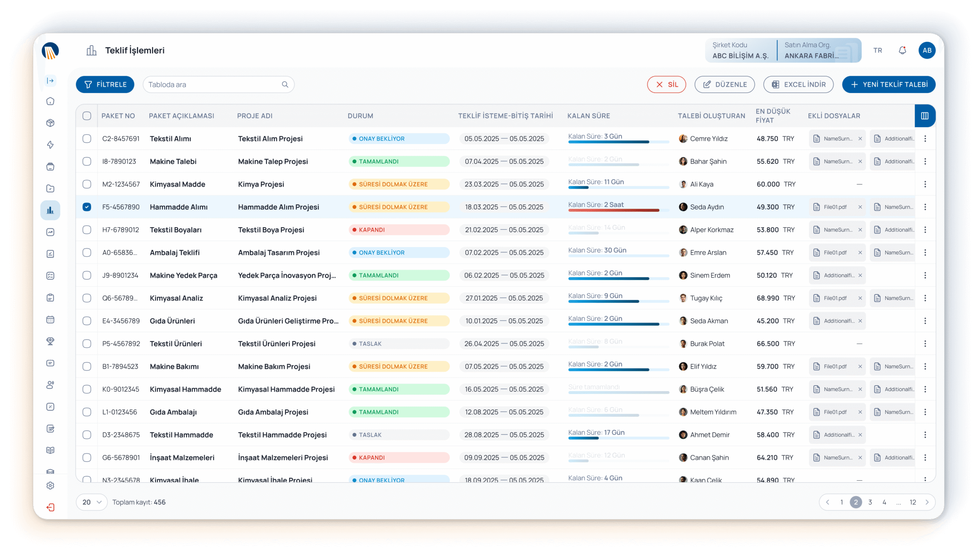Click the home icon in sidebar

(50, 101)
